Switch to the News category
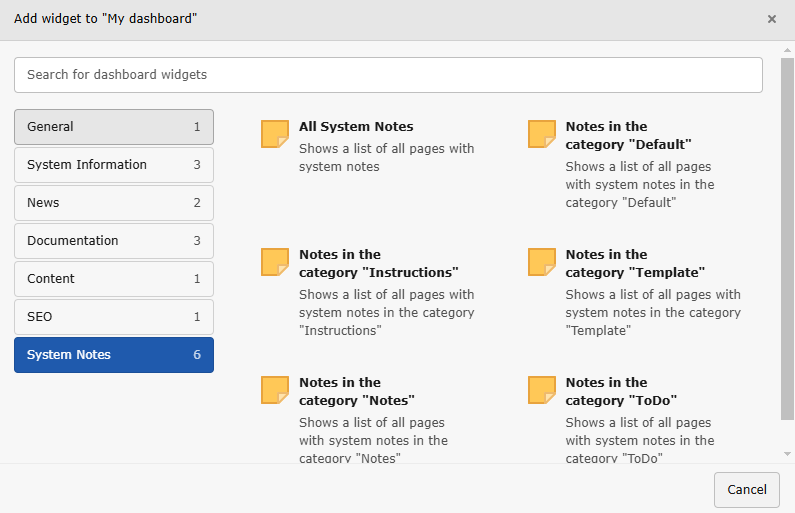Screen dimensions: 795x513 pos(114,203)
